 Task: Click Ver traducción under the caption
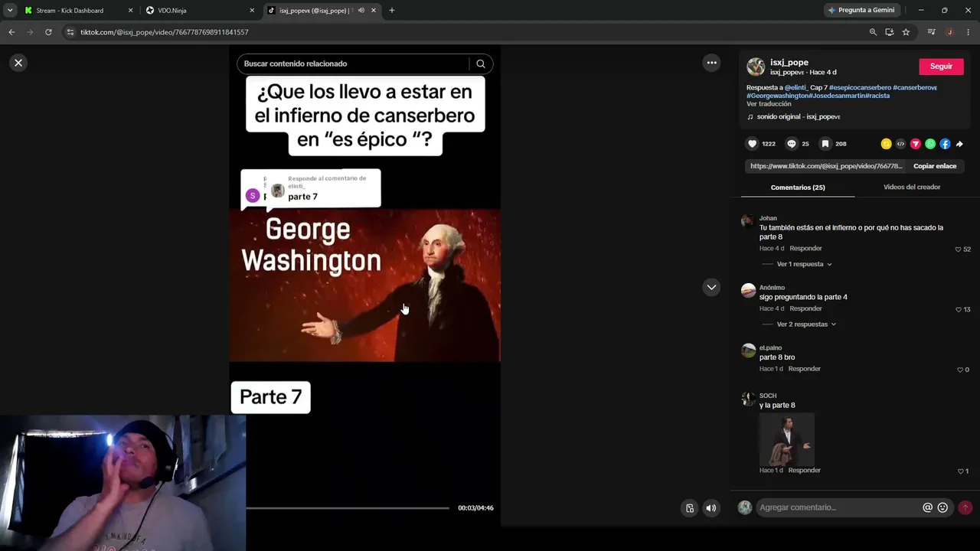[769, 104]
